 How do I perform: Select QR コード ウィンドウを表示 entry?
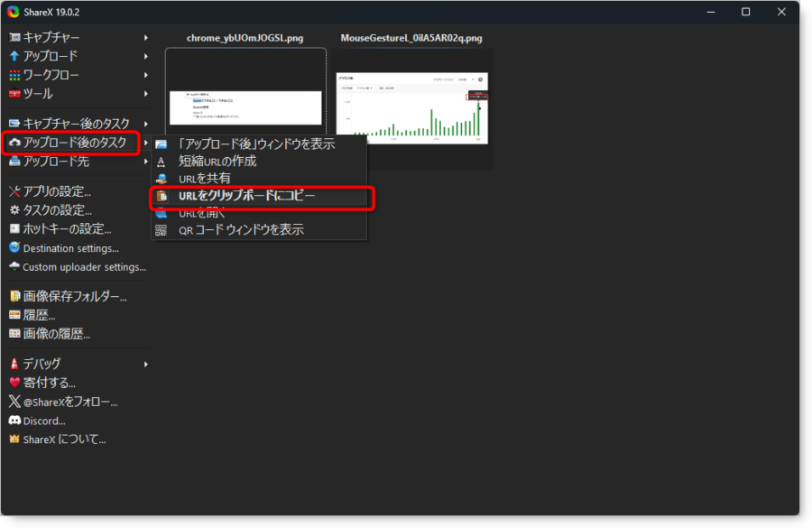(241, 230)
